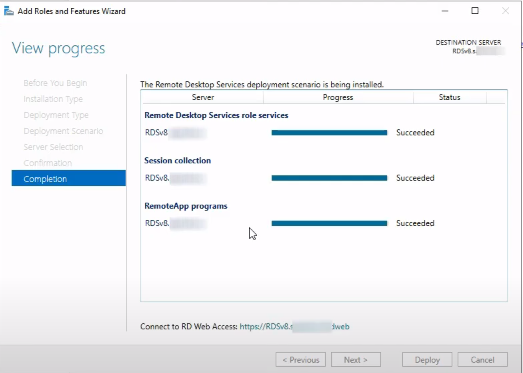Screen dimensions: 523x373
Task: Click the Server column header
Action: pyautogui.click(x=203, y=97)
